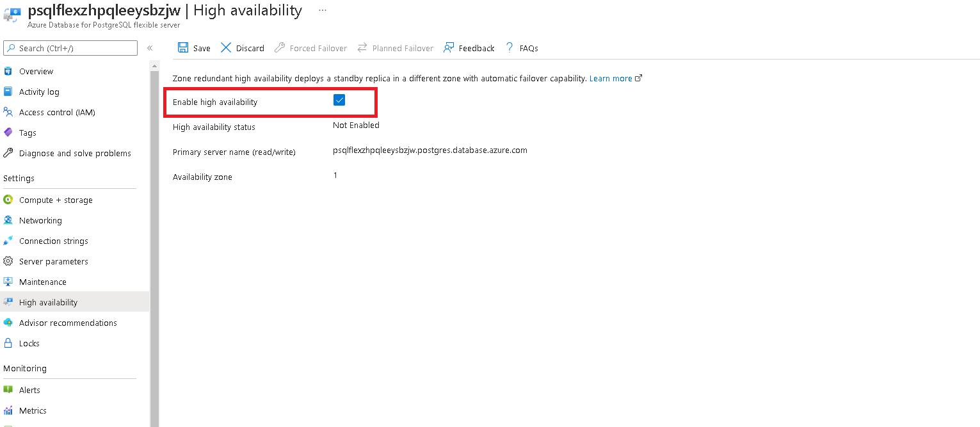Select the High availability menu item
This screenshot has height=427, width=980.
(x=49, y=302)
